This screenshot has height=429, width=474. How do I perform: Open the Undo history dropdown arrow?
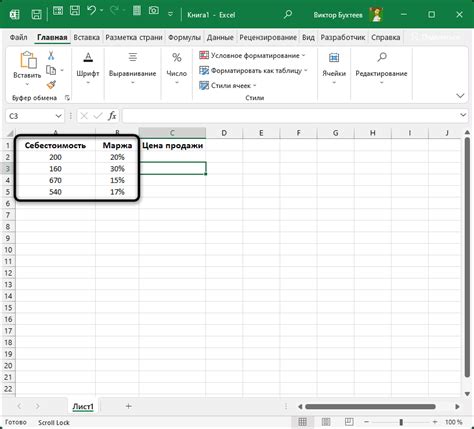(102, 11)
